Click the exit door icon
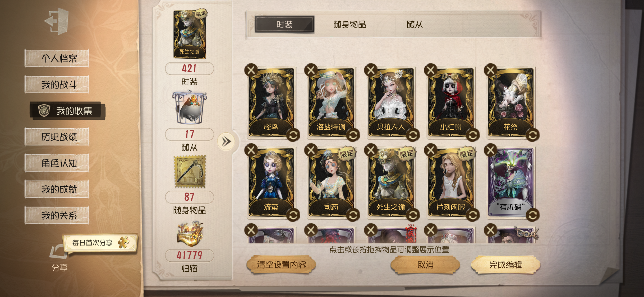The image size is (644, 297). point(57,21)
